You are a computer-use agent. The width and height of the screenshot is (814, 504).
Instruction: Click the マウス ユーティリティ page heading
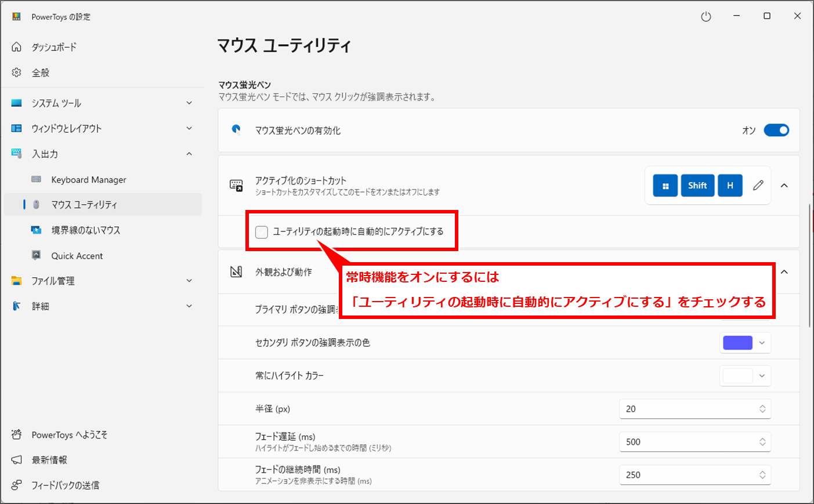coord(284,45)
